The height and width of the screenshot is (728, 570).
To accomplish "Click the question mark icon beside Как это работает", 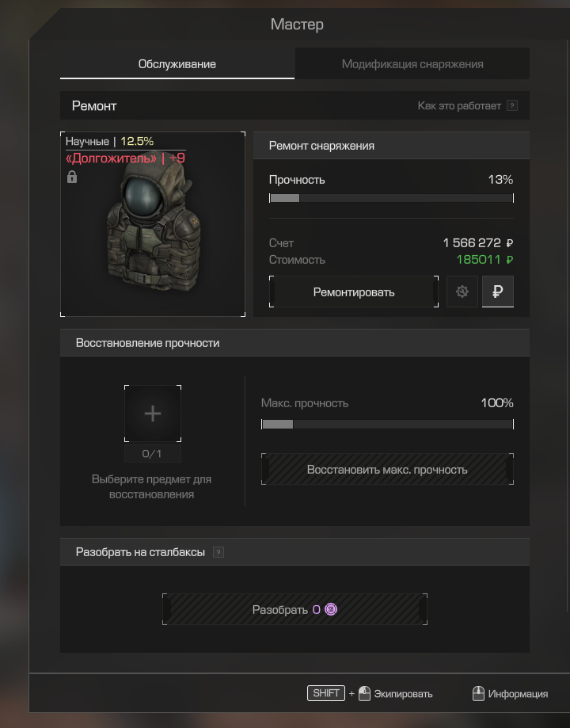I will point(512,106).
